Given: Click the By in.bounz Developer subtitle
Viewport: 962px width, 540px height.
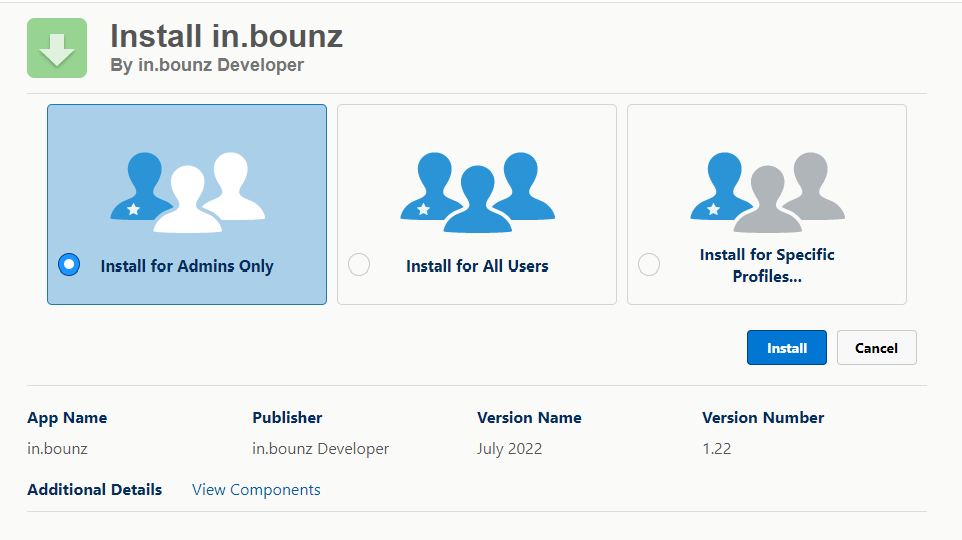Looking at the screenshot, I should pyautogui.click(x=207, y=65).
